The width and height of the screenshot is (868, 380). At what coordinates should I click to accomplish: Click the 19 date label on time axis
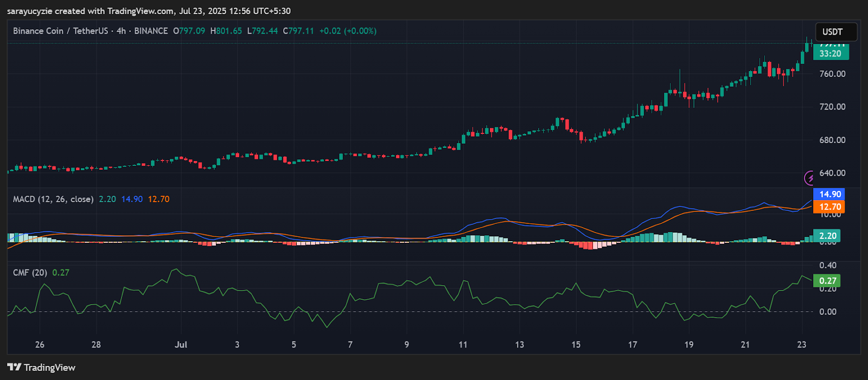[x=688, y=345]
